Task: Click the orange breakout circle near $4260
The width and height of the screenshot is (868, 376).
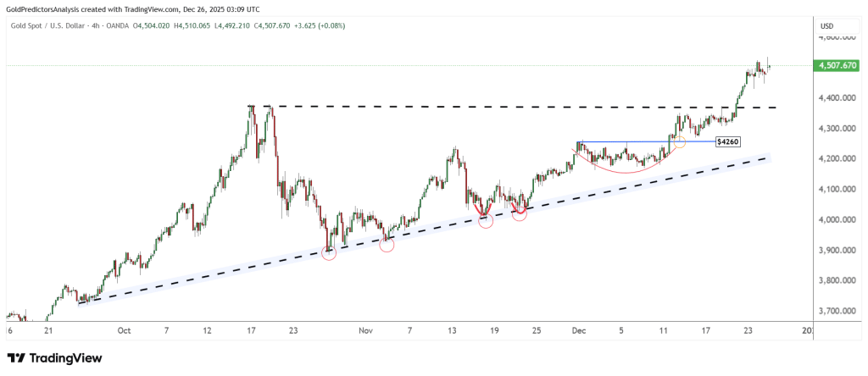Action: pos(679,141)
